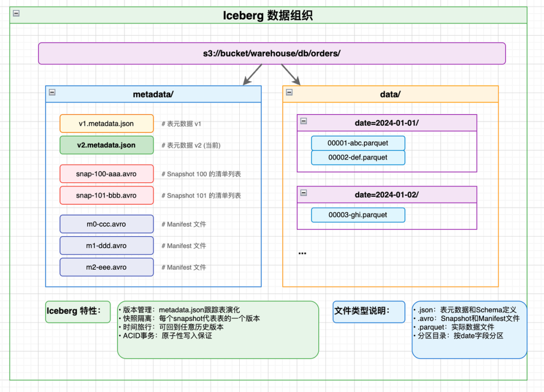544x392 pixels.
Task: Select the snap-101-bbb.avro snapshot node
Action: tap(106, 195)
